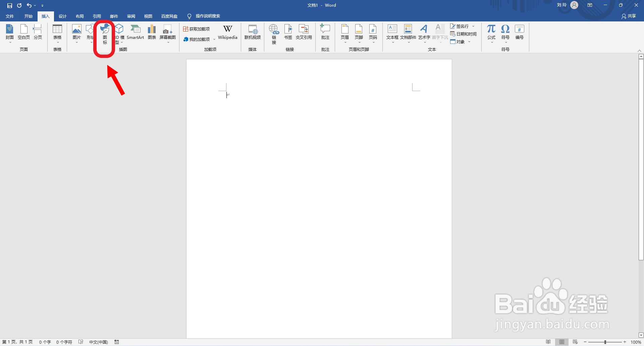Insert Online Video (联机视频)
644x346 pixels.
253,32
